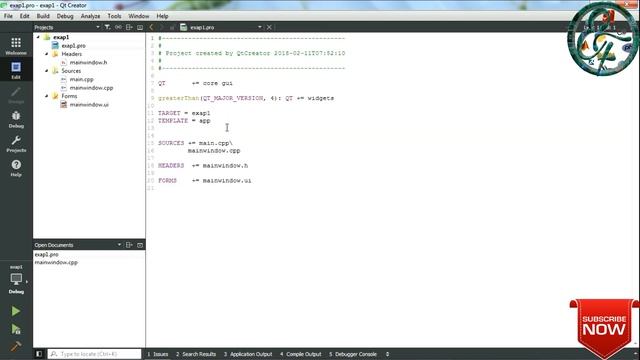Build project with hammer icon
Image resolution: width=640 pixels, height=360 pixels.
tap(16, 346)
